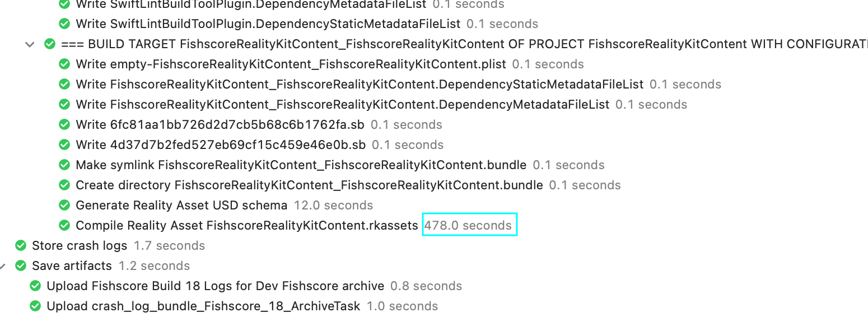Click check icon for Upload crash_log_bundle step

(35, 306)
